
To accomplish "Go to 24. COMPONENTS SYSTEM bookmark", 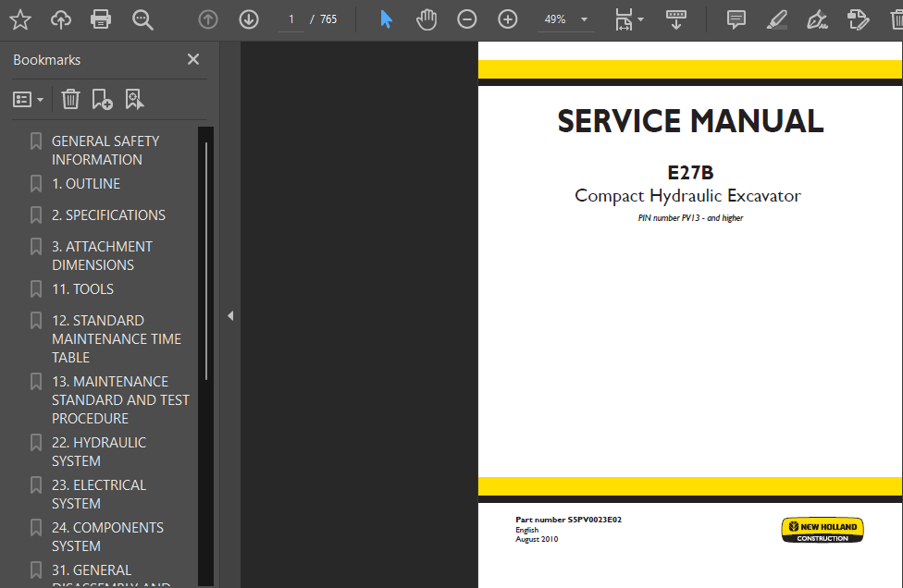I will (107, 537).
